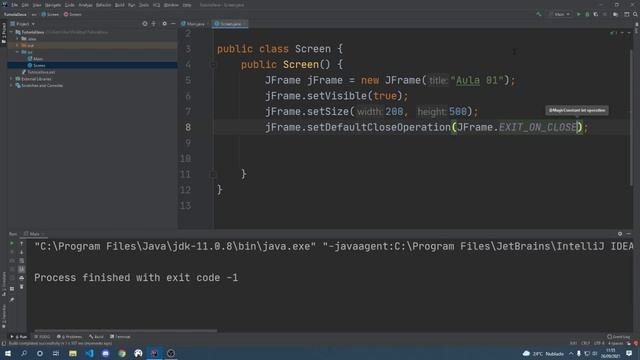Collapse the TutorialJava project root node

(11, 32)
